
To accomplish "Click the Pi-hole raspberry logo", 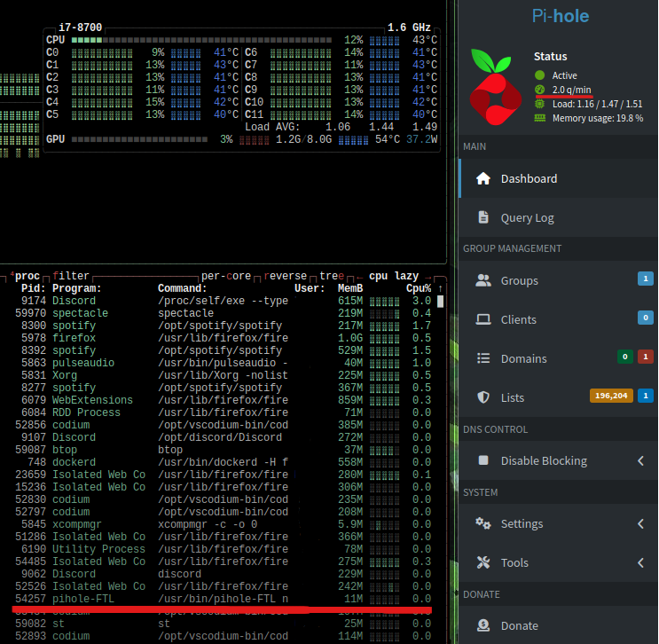I will 496,88.
